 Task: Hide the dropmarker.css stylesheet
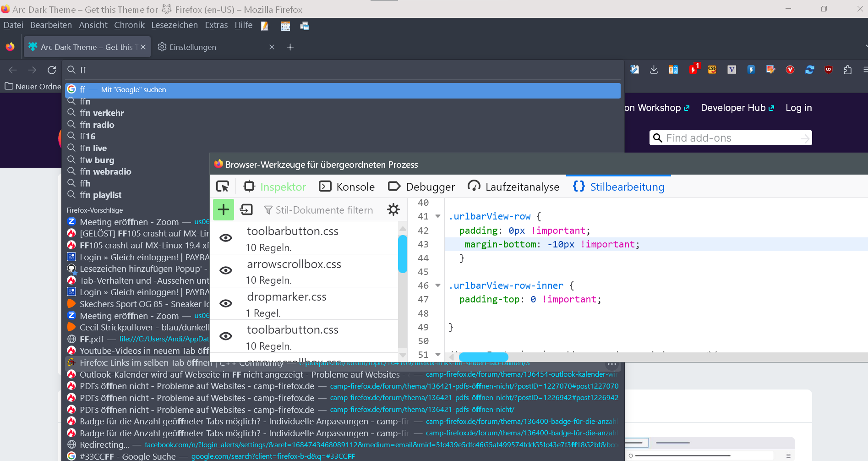(x=226, y=303)
